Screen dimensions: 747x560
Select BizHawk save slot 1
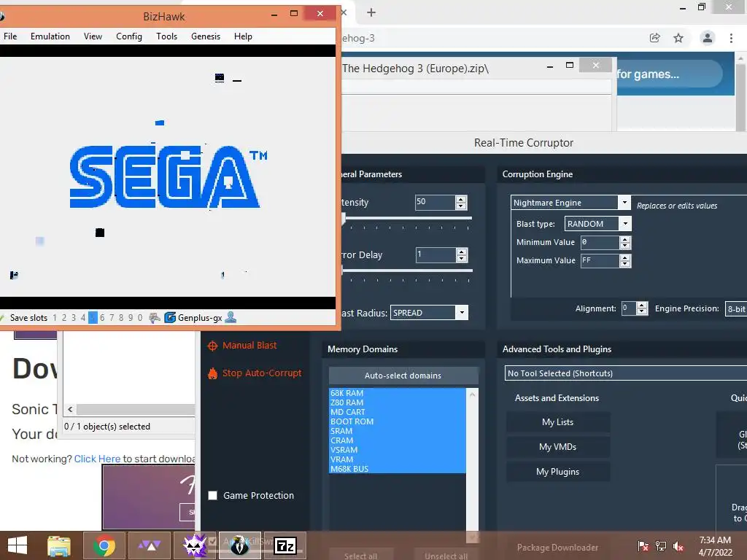tap(55, 318)
